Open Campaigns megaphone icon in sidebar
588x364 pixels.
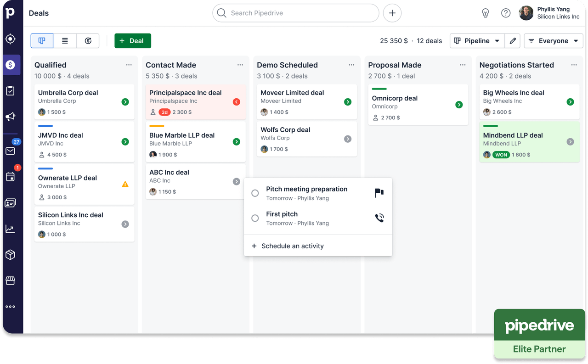click(10, 117)
